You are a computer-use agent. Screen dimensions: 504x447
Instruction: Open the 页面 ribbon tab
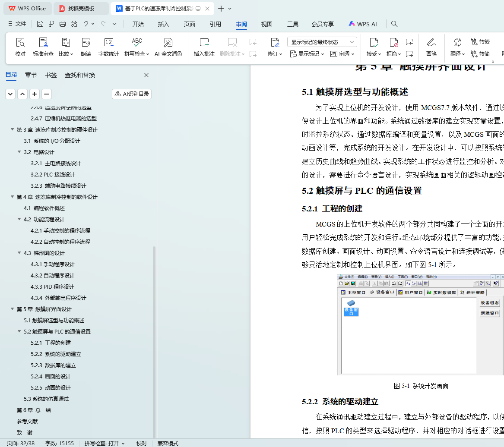189,24
